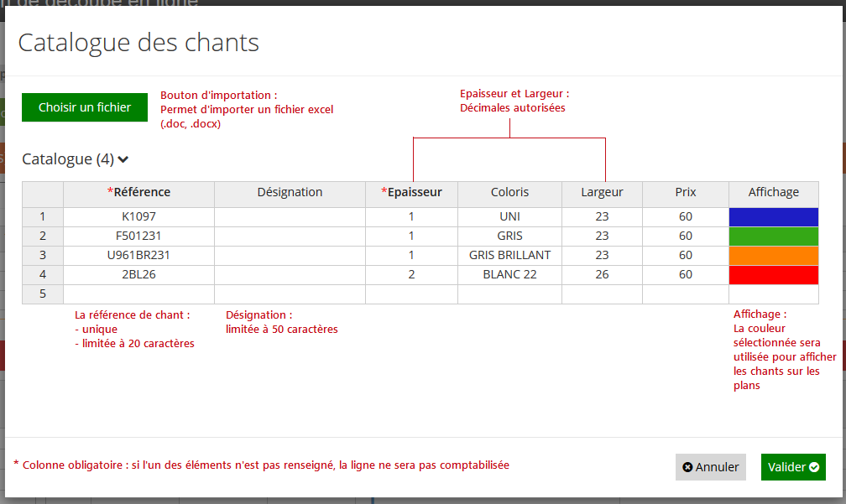Pick the orange Affichage swatch for U961BR231
This screenshot has width=846, height=504.
click(774, 256)
